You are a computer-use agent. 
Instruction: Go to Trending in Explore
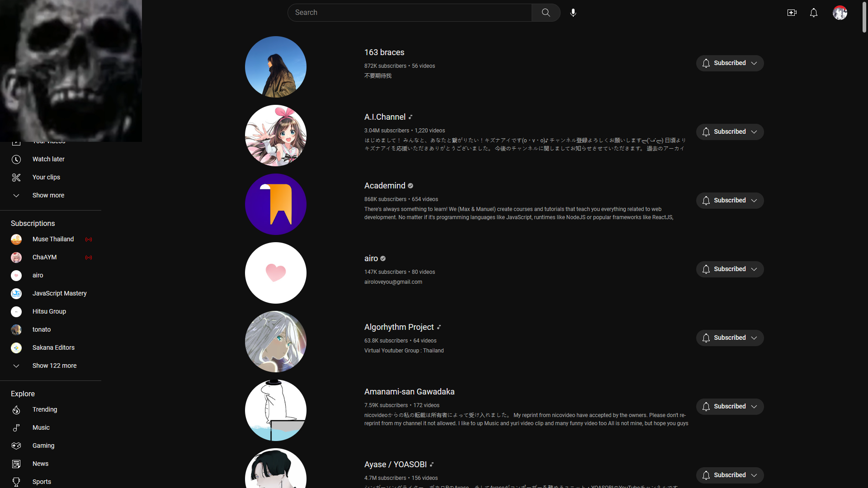tap(45, 409)
